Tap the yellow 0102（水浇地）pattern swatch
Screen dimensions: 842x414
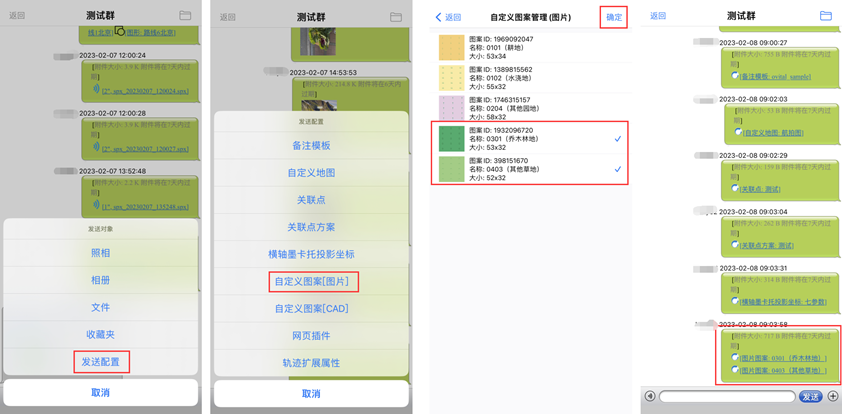pyautogui.click(x=451, y=78)
